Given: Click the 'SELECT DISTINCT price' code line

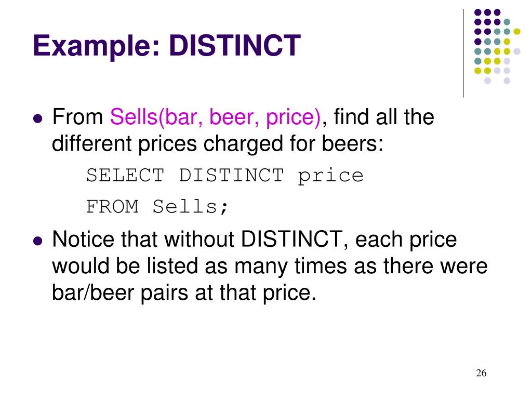Looking at the screenshot, I should click(x=224, y=177).
